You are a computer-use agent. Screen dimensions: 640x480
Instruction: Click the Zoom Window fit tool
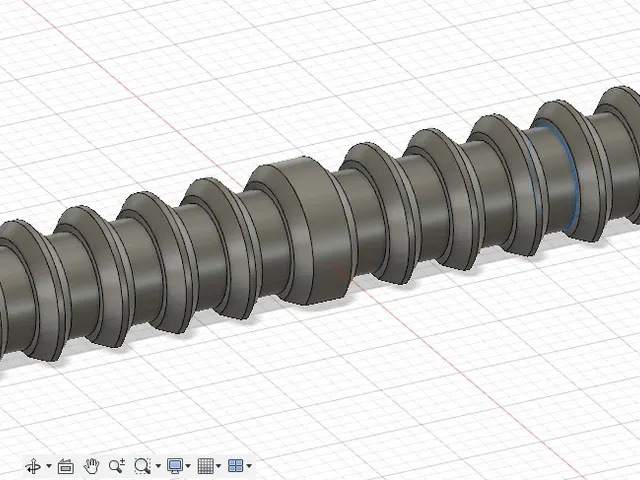click(x=142, y=466)
